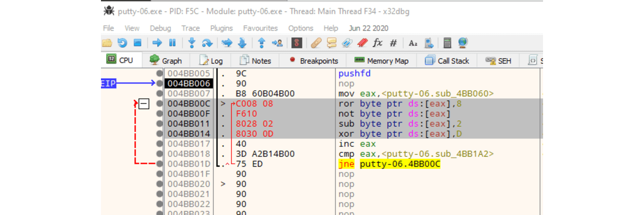Switch to the Notes tab
Viewport: 644px width, 215px height.
[x=255, y=61]
